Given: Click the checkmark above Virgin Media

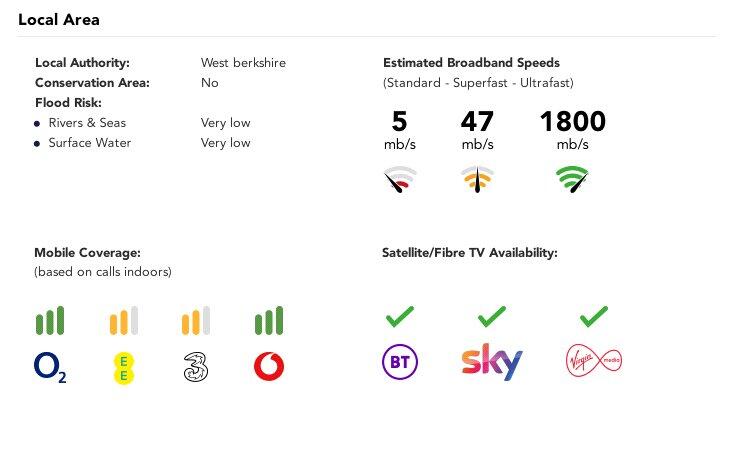Looking at the screenshot, I should tap(594, 317).
